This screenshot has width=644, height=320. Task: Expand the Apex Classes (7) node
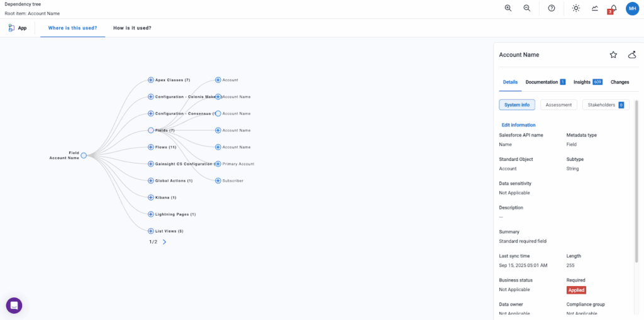click(151, 80)
